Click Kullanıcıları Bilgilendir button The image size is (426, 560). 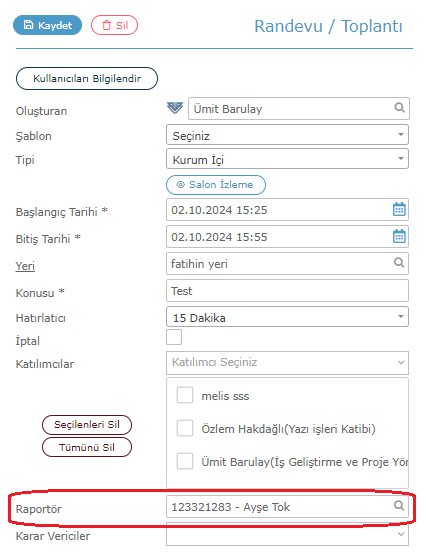coord(87,78)
